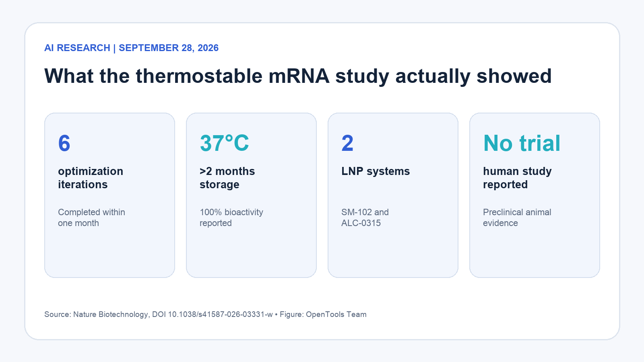Select the 'optimization iterations' label
The image size is (644, 362).
click(x=91, y=178)
